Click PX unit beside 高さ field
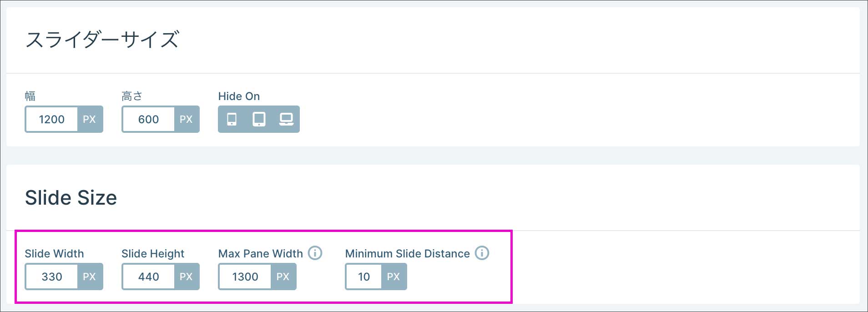Viewport: 868px width, 312px height. [x=186, y=119]
